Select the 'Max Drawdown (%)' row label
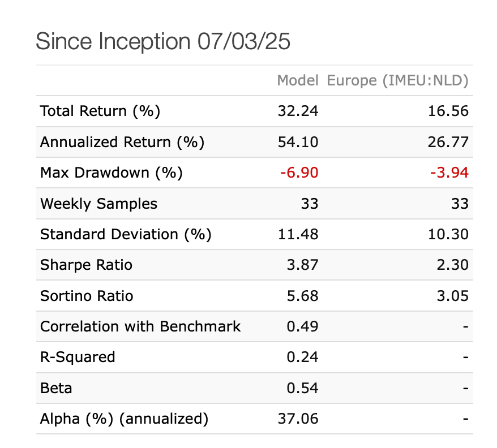 pyautogui.click(x=112, y=173)
